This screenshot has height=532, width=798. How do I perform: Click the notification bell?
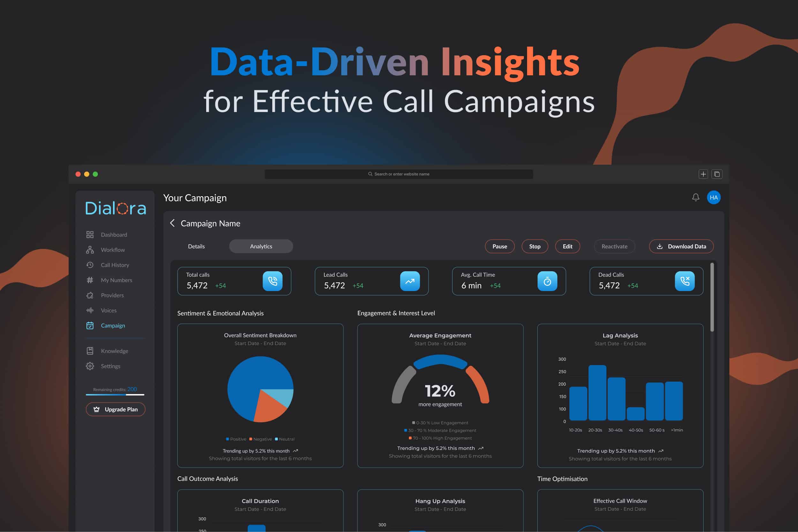coord(696,197)
